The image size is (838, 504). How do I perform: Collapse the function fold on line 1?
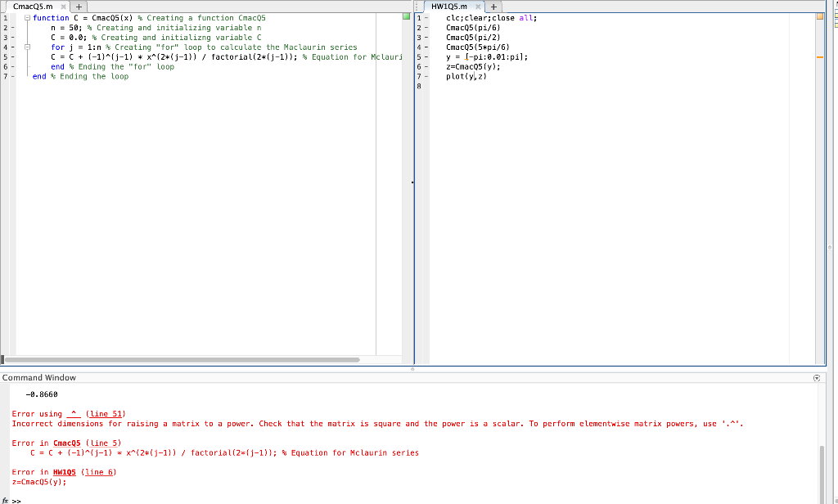[x=27, y=17]
